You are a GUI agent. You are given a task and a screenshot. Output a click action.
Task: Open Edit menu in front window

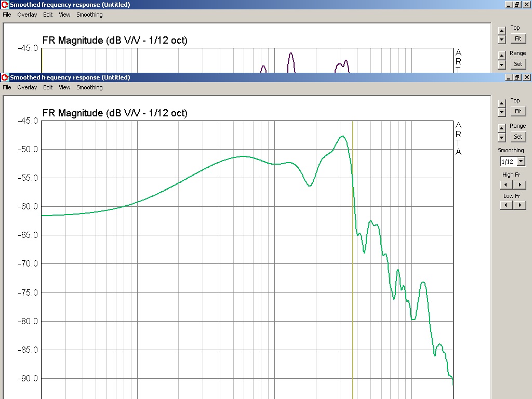point(48,87)
